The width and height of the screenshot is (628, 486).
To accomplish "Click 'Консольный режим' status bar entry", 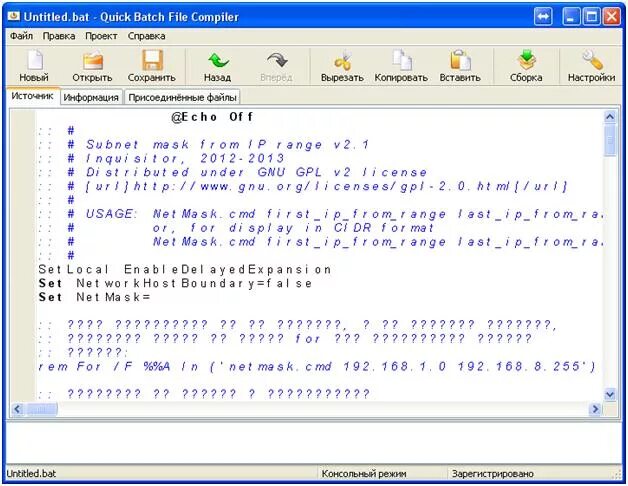I will point(364,474).
